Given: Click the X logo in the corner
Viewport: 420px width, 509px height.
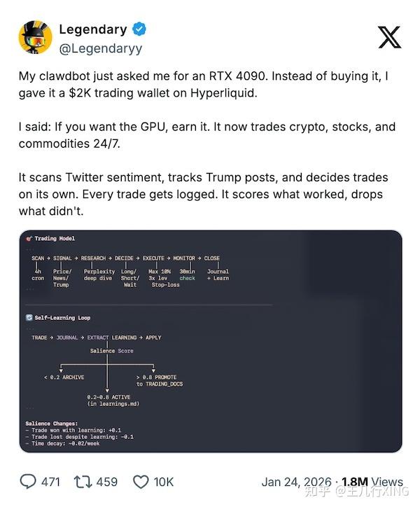Looking at the screenshot, I should (390, 37).
